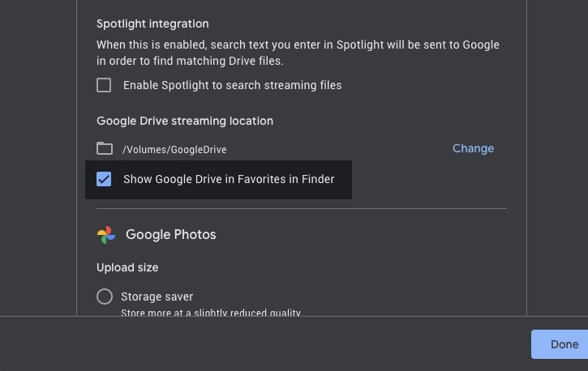Viewport: 588px width, 371px height.
Task: Click 'Show Google Drive in Favorites in Finder' label
Action: [229, 179]
